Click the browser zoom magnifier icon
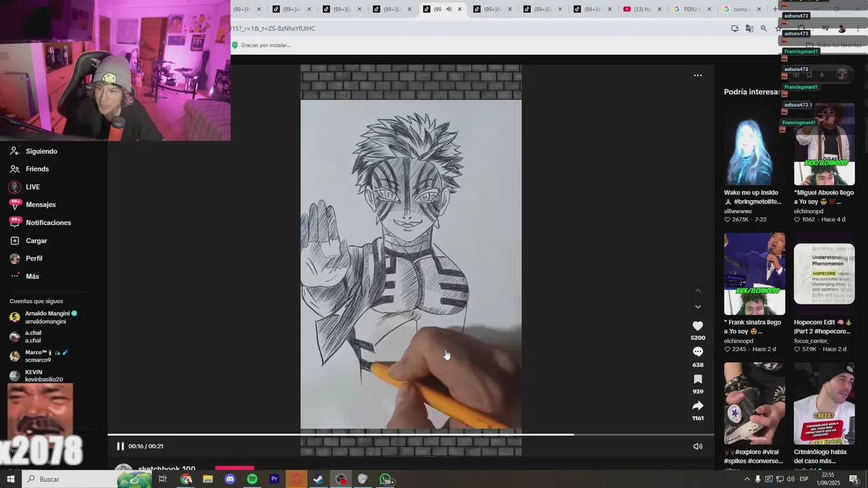868x488 pixels. point(764,28)
